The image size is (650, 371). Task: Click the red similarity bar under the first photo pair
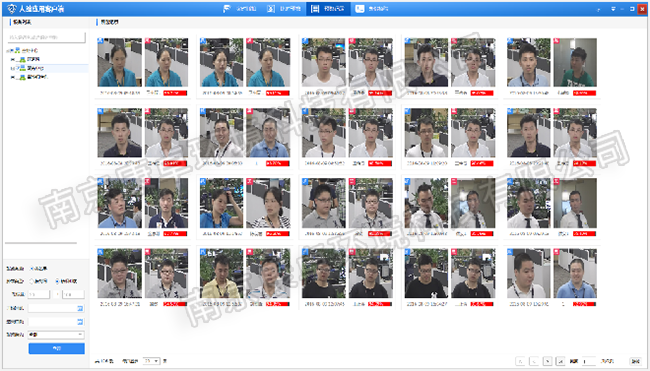(x=175, y=93)
